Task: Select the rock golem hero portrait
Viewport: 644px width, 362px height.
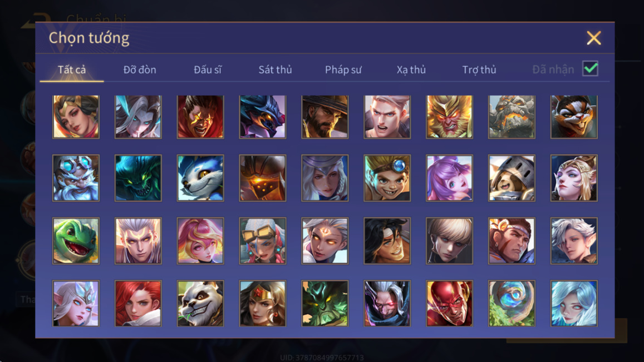Action: pyautogui.click(x=512, y=117)
